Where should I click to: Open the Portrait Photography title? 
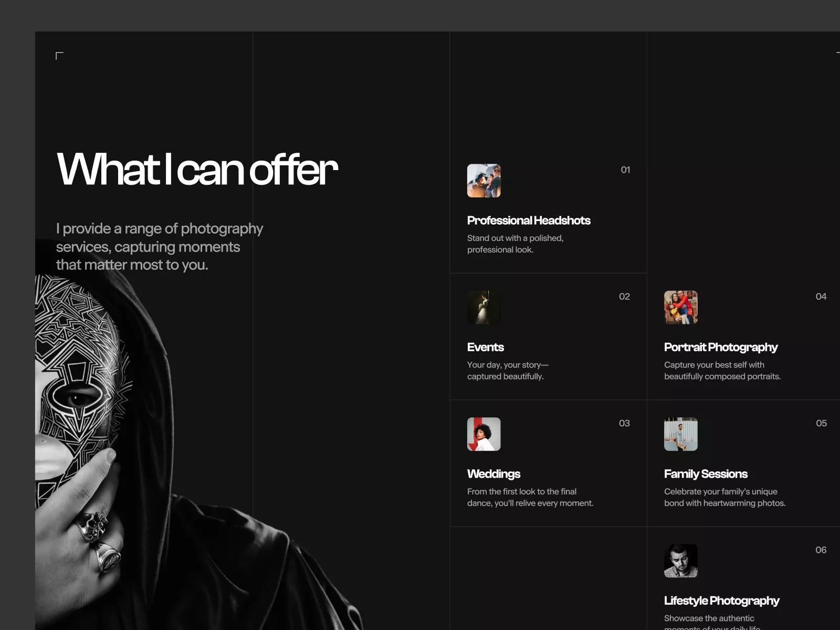(721, 347)
